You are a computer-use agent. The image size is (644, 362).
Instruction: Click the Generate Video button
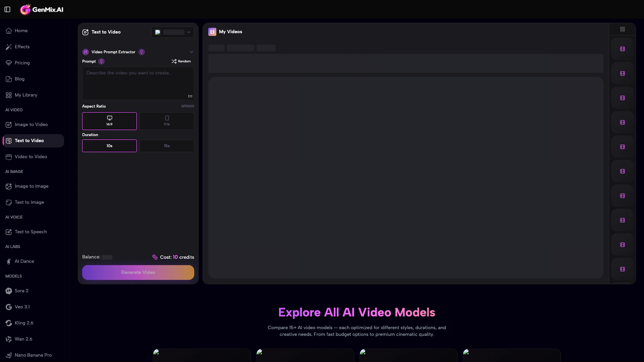click(138, 273)
